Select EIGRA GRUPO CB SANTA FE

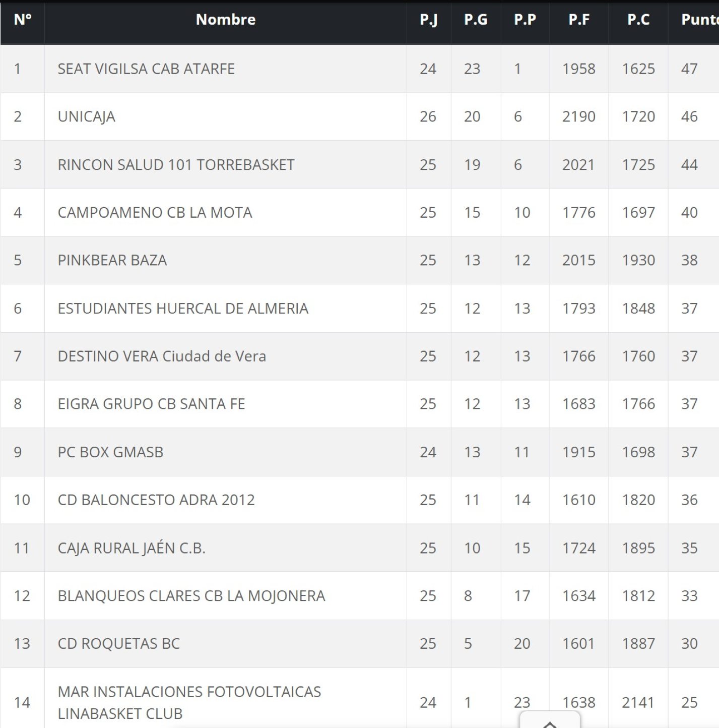(x=151, y=404)
